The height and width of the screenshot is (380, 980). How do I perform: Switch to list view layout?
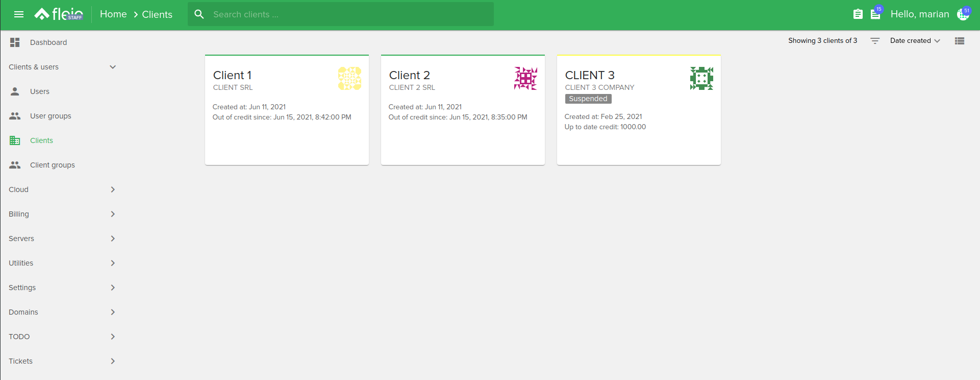pos(960,41)
